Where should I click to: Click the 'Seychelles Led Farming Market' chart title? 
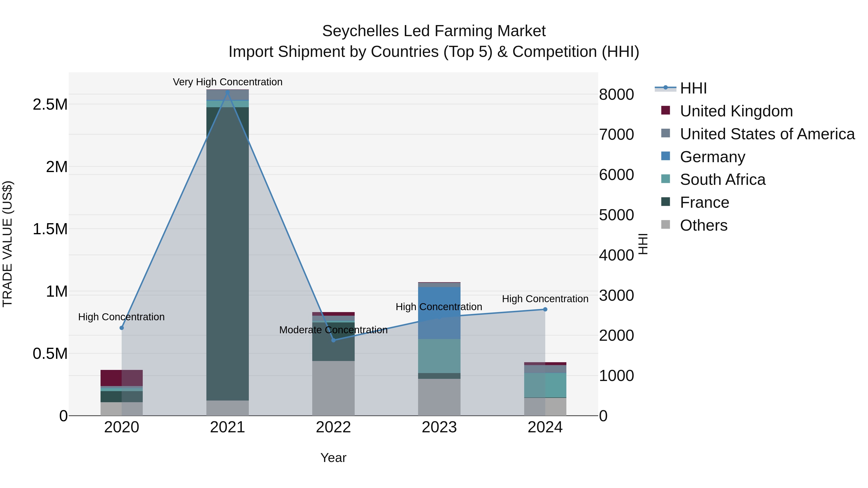click(434, 31)
